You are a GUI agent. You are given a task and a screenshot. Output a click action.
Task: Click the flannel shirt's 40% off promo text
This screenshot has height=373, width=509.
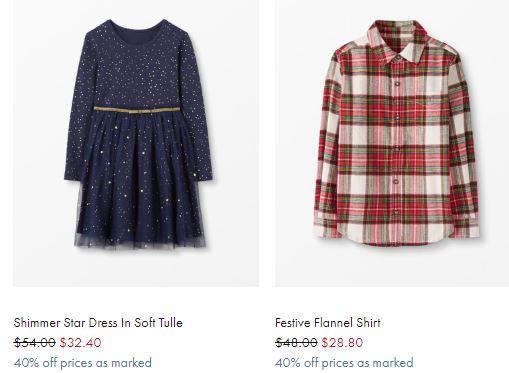tap(344, 362)
